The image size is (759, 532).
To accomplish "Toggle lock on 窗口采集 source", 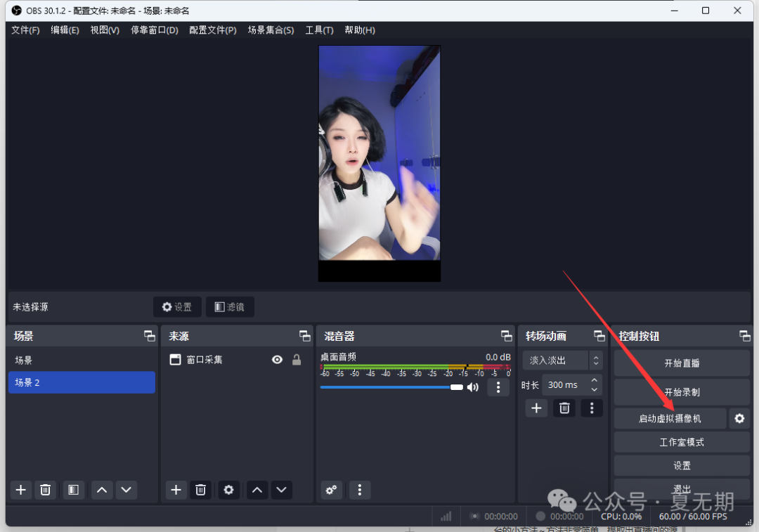I will [x=297, y=360].
